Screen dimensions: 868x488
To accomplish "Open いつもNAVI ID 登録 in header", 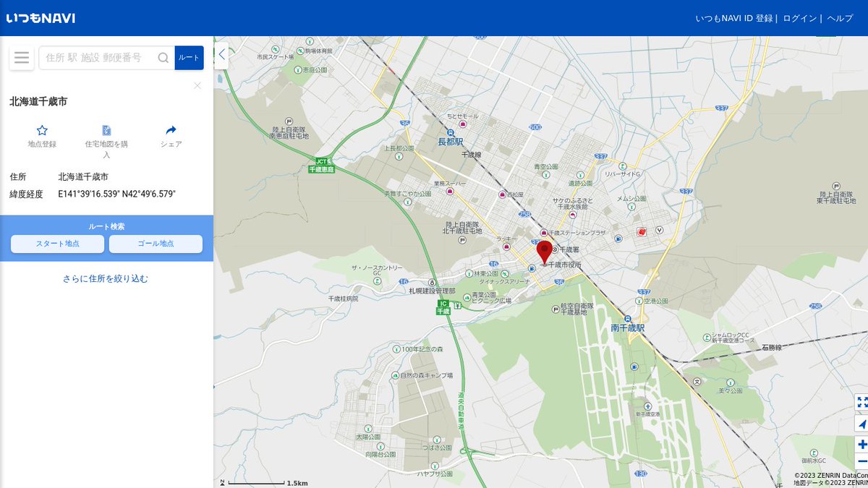I will click(x=734, y=18).
